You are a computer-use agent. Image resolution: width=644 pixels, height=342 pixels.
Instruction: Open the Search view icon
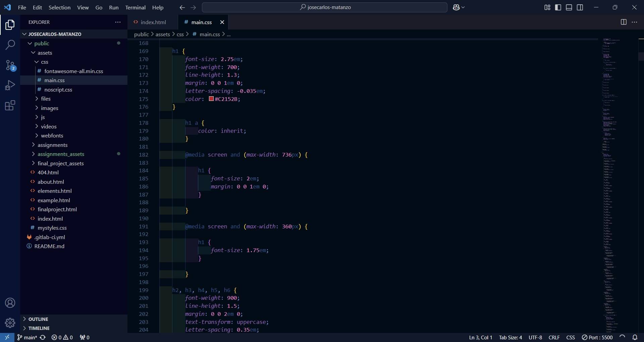point(10,45)
